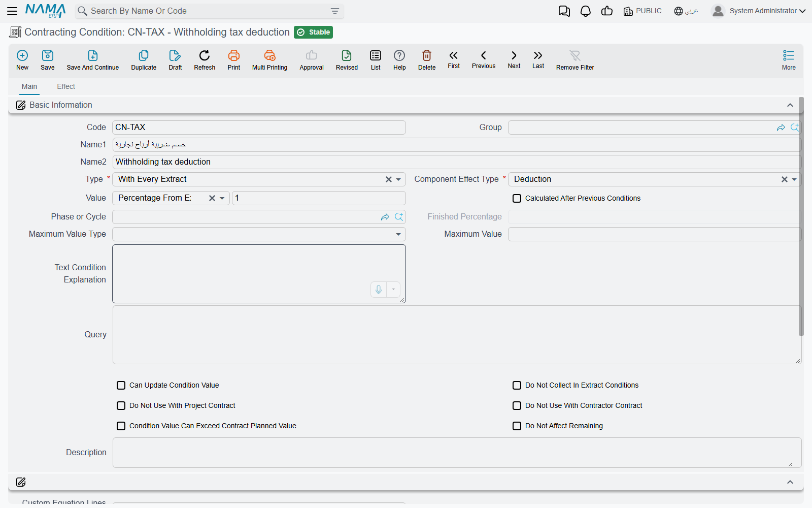
Task: Open Help
Action: pos(399,55)
